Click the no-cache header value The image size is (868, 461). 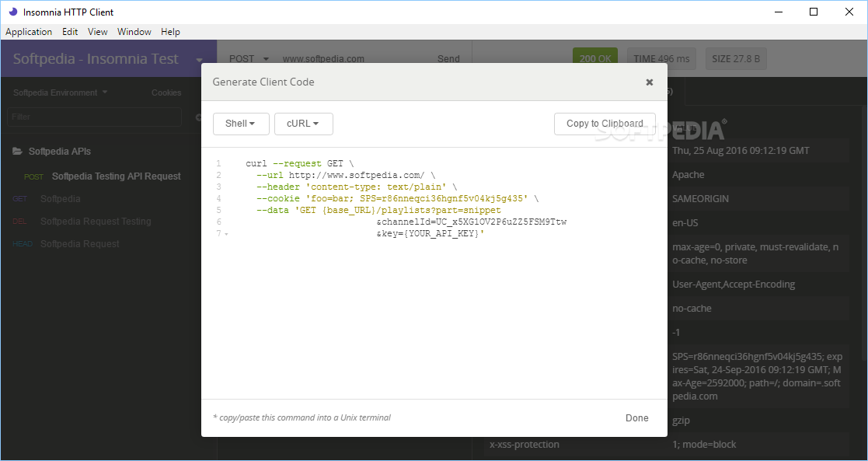pyautogui.click(x=692, y=308)
